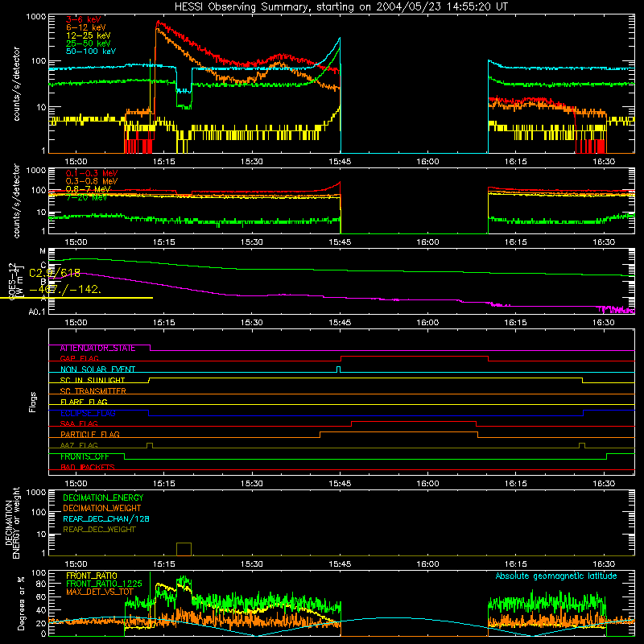This screenshot has height=644, width=644.
Task: Select the ATTENUATOR_STATE flag label
Action: [97, 349]
